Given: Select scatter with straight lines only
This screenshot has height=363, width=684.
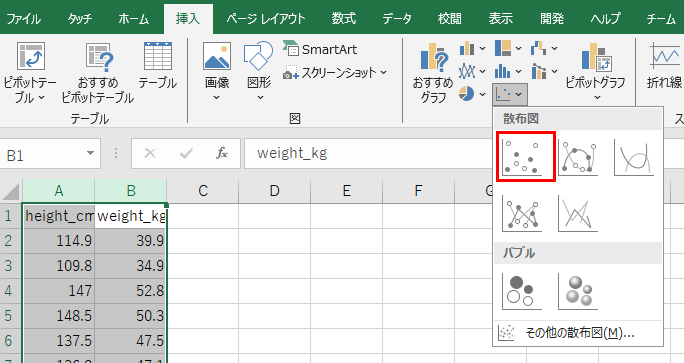Looking at the screenshot, I should pyautogui.click(x=578, y=213).
